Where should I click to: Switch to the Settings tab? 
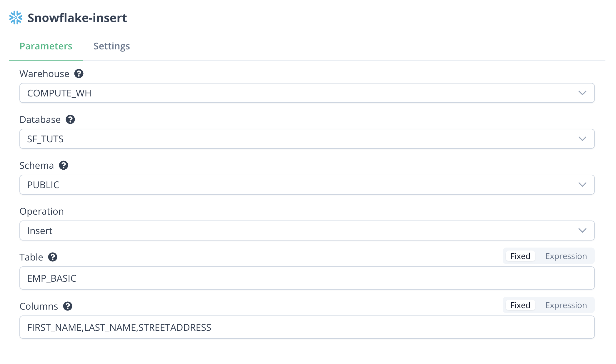tap(111, 46)
